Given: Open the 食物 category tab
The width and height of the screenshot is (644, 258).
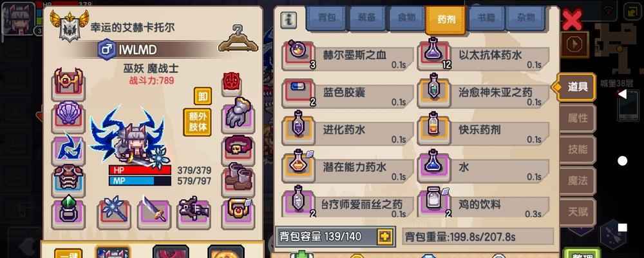Looking at the screenshot, I should coord(406,18).
